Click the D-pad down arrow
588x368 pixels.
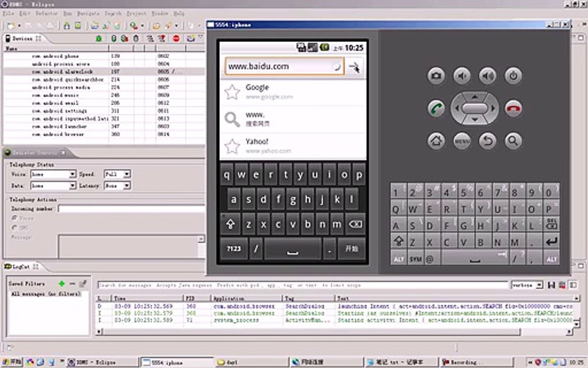point(475,120)
